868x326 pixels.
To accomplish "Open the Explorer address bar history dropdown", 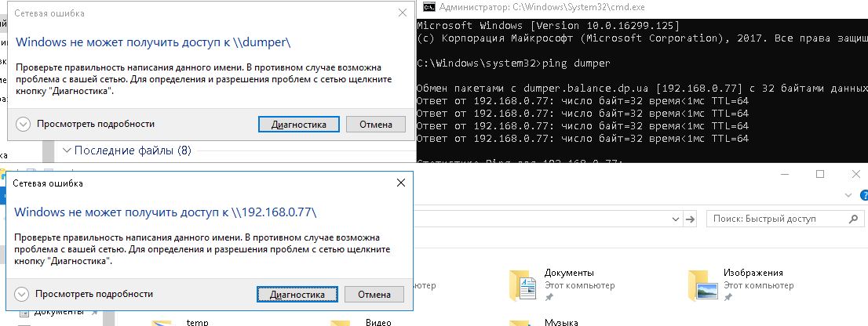I will click(x=676, y=219).
